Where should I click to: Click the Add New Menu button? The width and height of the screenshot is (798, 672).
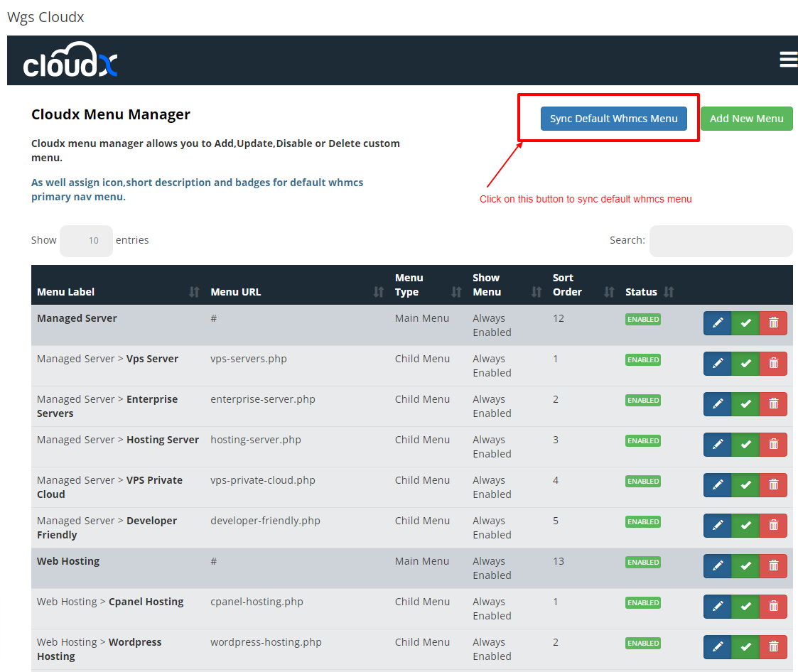pos(746,119)
